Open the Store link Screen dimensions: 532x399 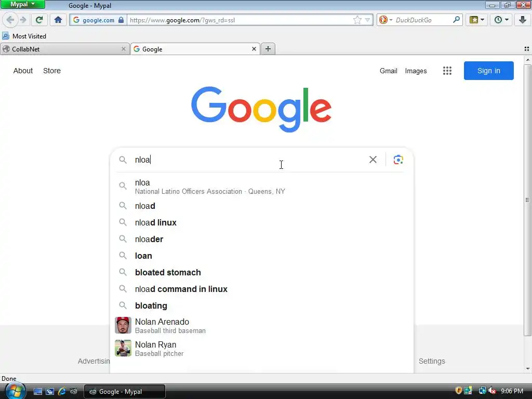point(52,71)
